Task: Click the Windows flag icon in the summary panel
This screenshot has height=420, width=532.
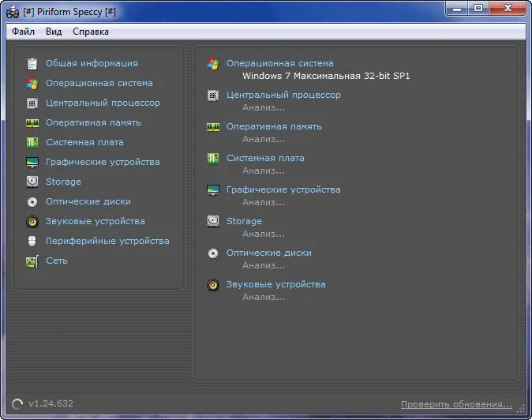Action: coord(213,63)
